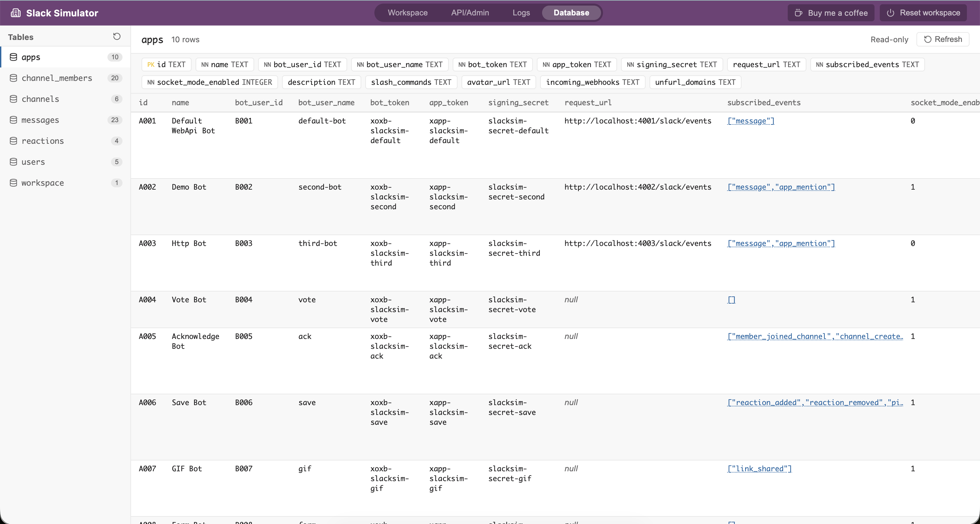Open the workspace table
Screen dimensions: 980x524
[x=66, y=182]
